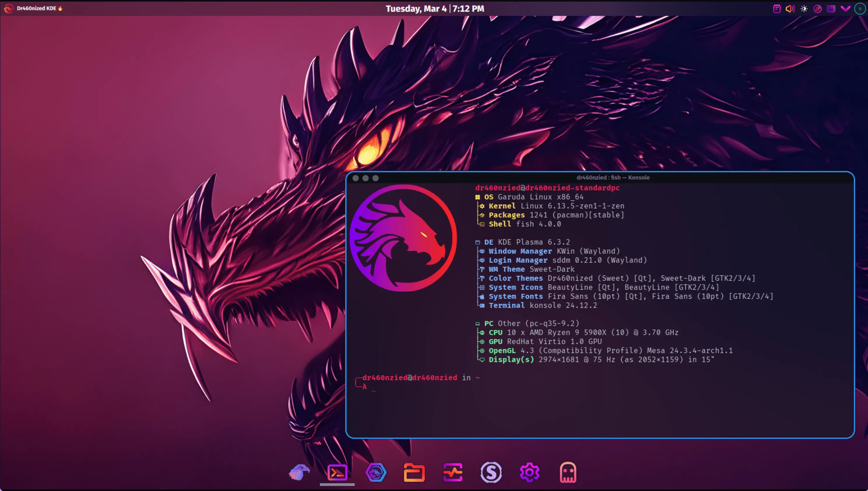Open the orange folder file manager
Image resolution: width=868 pixels, height=491 pixels.
coord(414,472)
